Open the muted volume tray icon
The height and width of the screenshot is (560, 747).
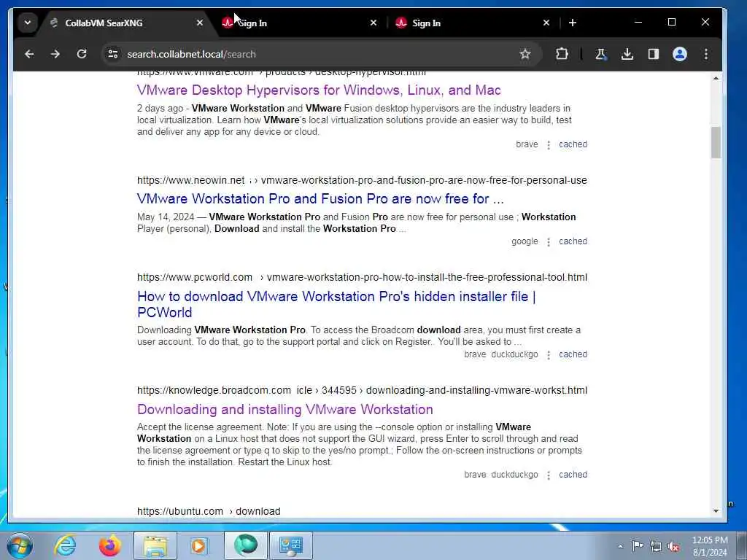673,546
